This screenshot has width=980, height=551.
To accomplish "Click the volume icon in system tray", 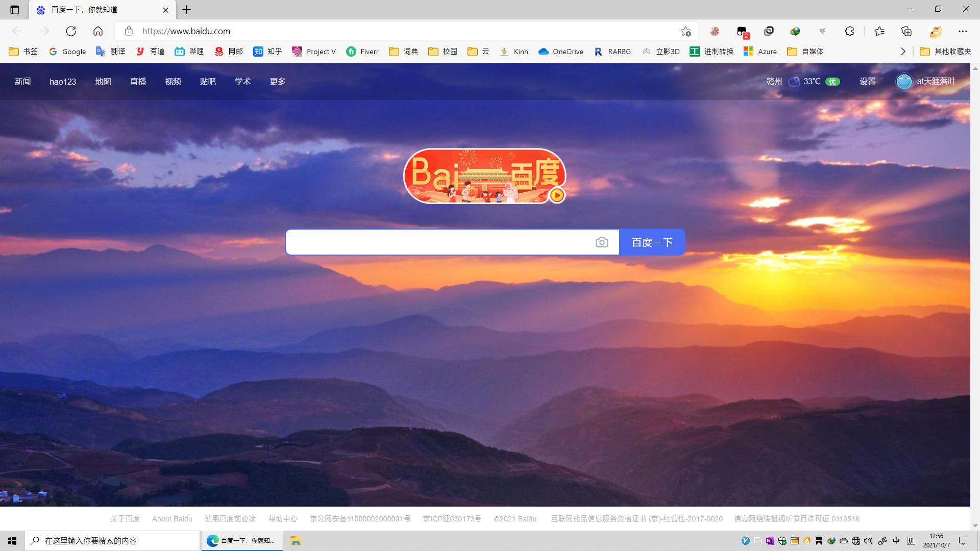I will coord(869,540).
